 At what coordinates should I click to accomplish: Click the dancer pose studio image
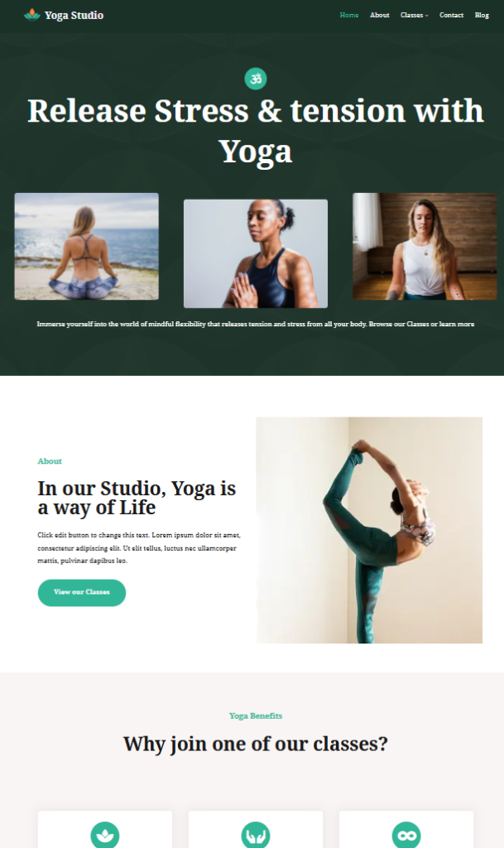pos(369,530)
